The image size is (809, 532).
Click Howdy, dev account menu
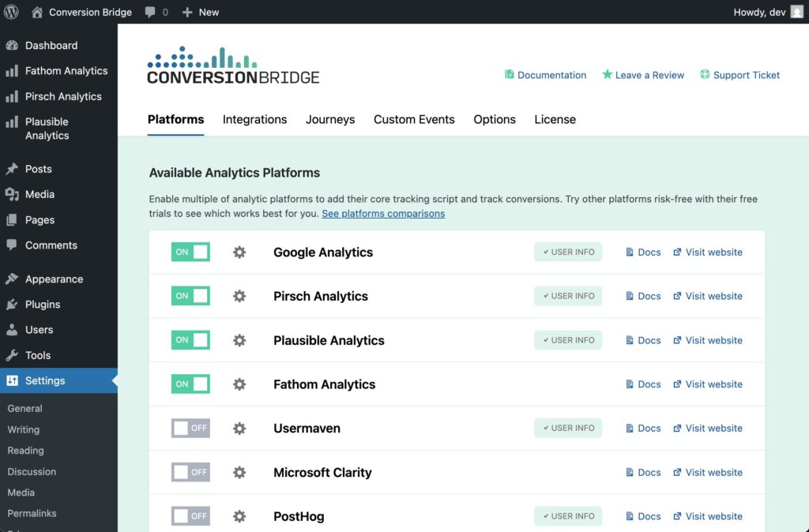click(x=768, y=12)
